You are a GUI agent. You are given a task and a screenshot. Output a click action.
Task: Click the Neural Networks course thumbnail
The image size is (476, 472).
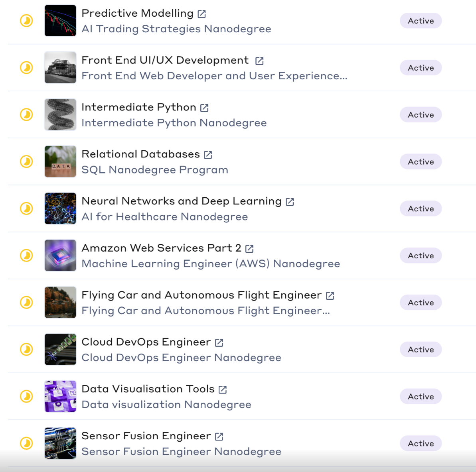pyautogui.click(x=60, y=208)
